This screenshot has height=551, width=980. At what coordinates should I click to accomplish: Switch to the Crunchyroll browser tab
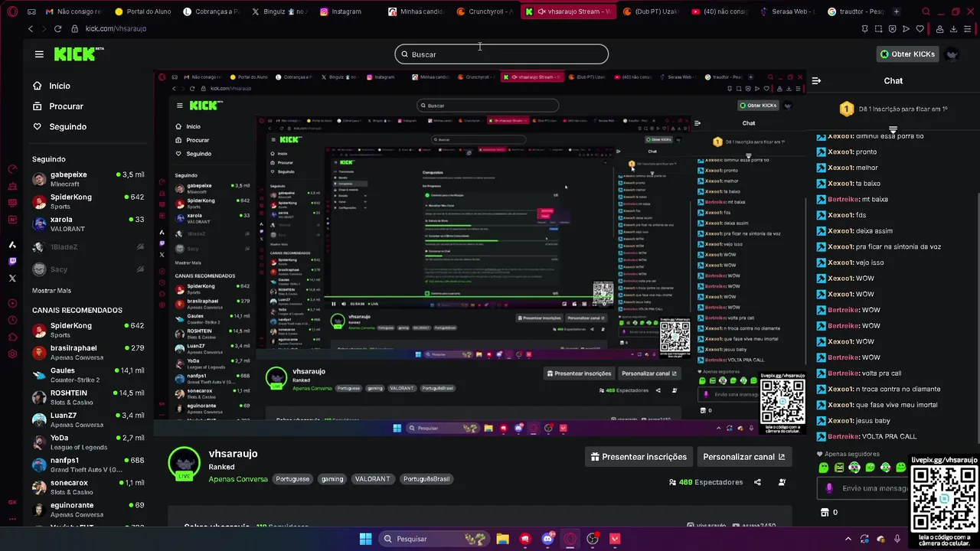(484, 11)
